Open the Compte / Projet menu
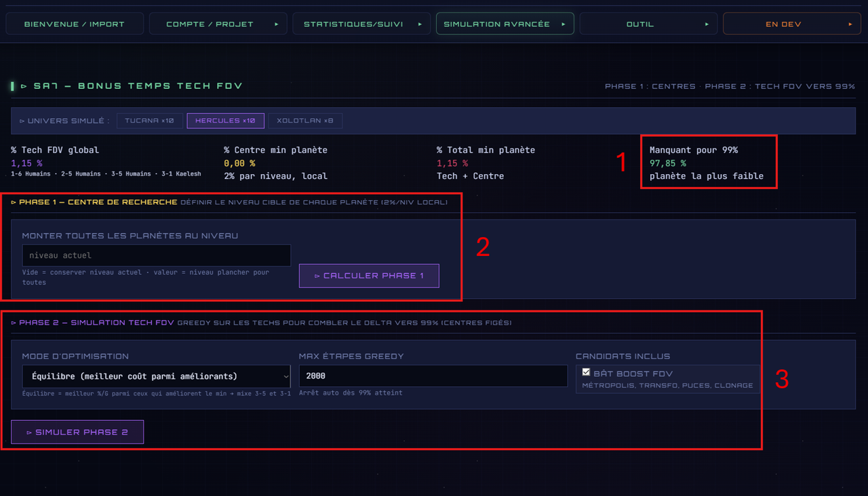This screenshot has height=496, width=868. point(218,24)
